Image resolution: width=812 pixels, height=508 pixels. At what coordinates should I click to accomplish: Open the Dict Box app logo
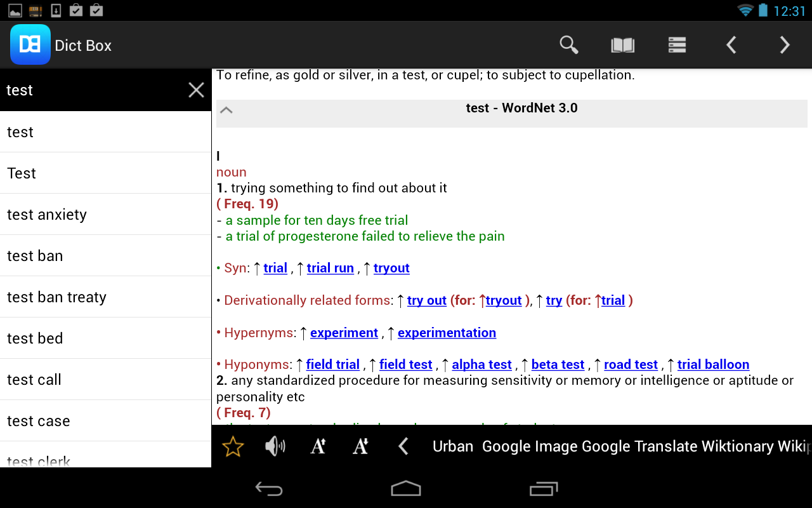point(30,44)
